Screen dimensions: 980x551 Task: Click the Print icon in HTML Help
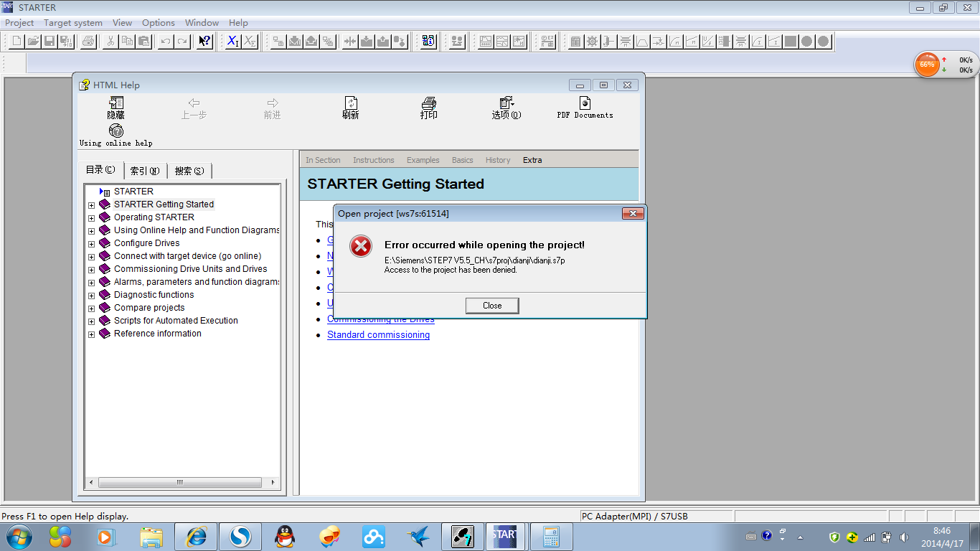(429, 108)
